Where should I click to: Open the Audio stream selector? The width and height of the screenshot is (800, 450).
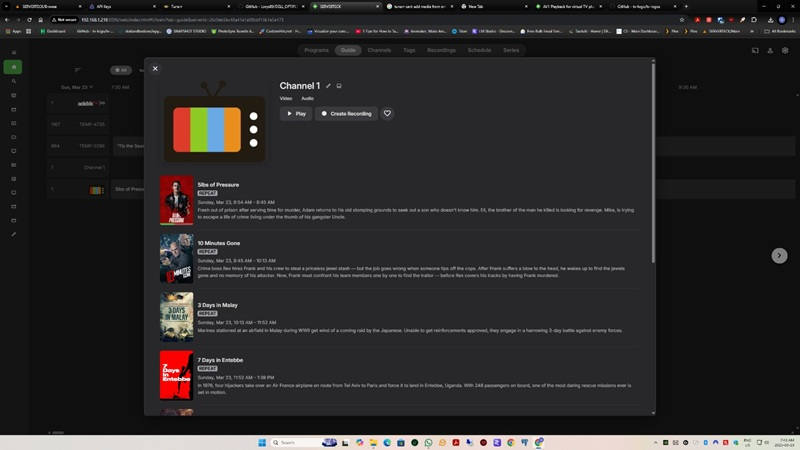(307, 98)
